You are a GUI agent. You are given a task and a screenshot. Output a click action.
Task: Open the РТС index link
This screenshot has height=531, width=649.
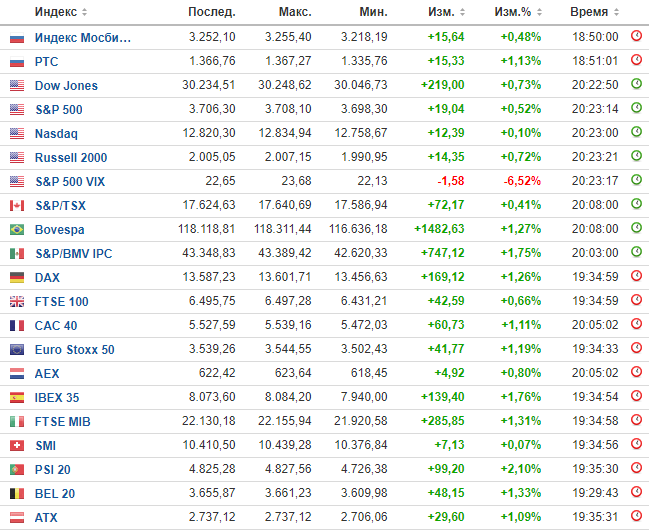46,62
